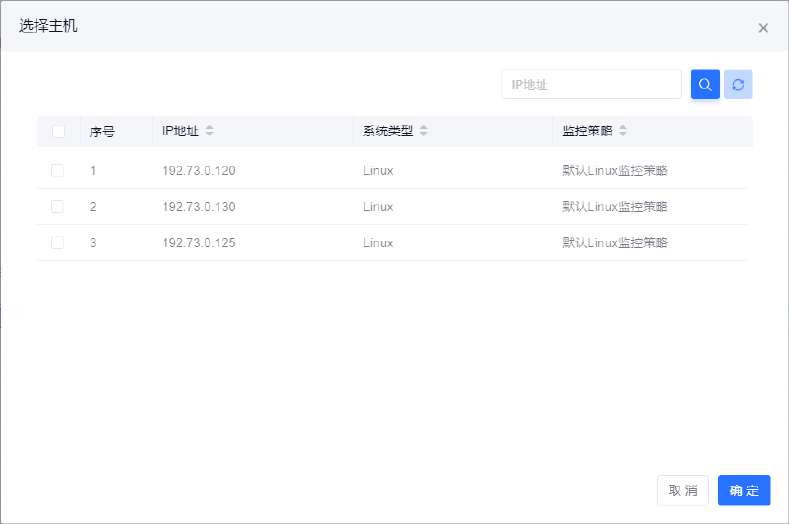Click 默认Linux监控策略 in the first row
This screenshot has width=789, height=524.
pos(615,171)
